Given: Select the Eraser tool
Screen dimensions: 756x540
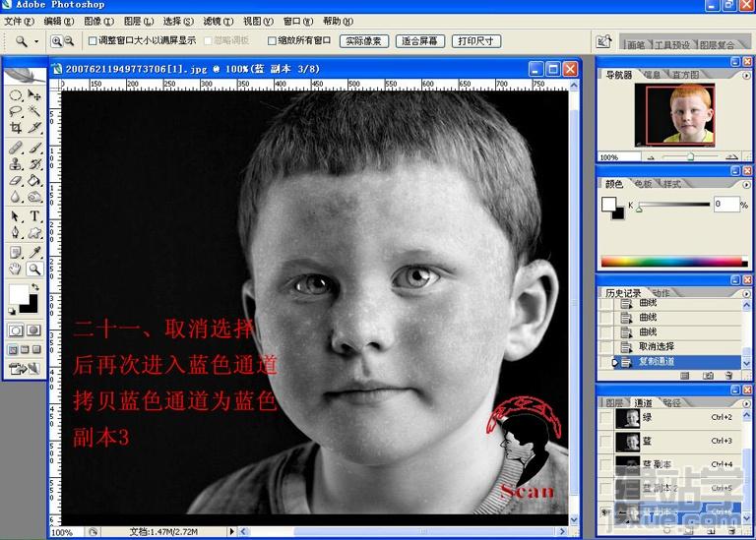Looking at the screenshot, I should [16, 181].
